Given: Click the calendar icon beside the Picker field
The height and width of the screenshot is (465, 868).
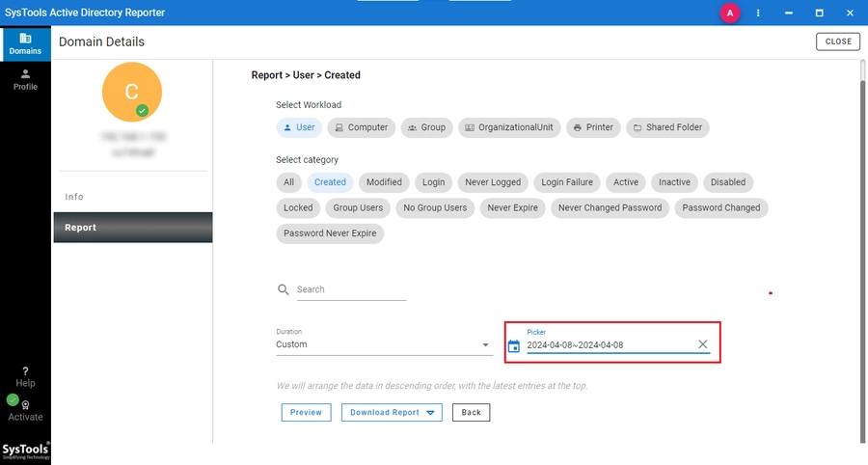Looking at the screenshot, I should pos(514,346).
